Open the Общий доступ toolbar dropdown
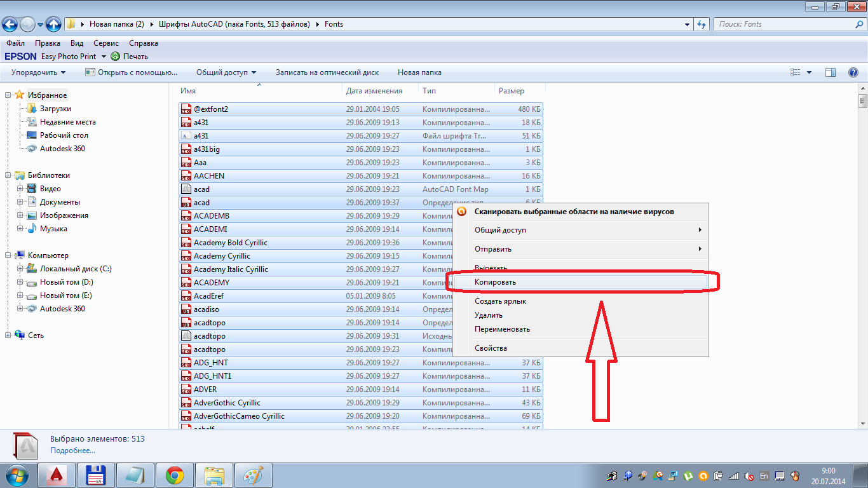This screenshot has width=868, height=488. pyautogui.click(x=226, y=72)
